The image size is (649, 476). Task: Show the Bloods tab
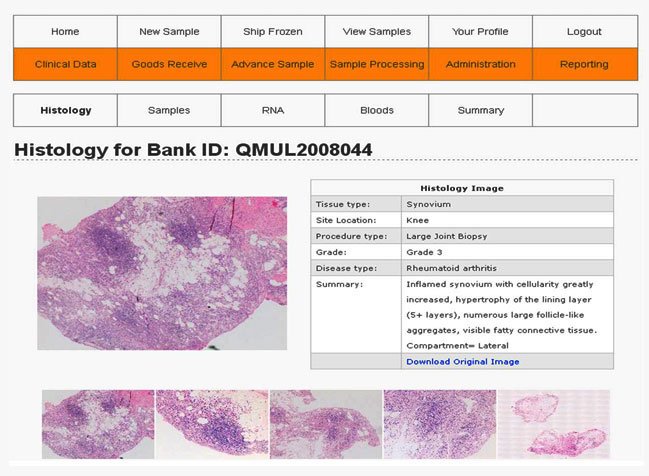click(x=376, y=110)
